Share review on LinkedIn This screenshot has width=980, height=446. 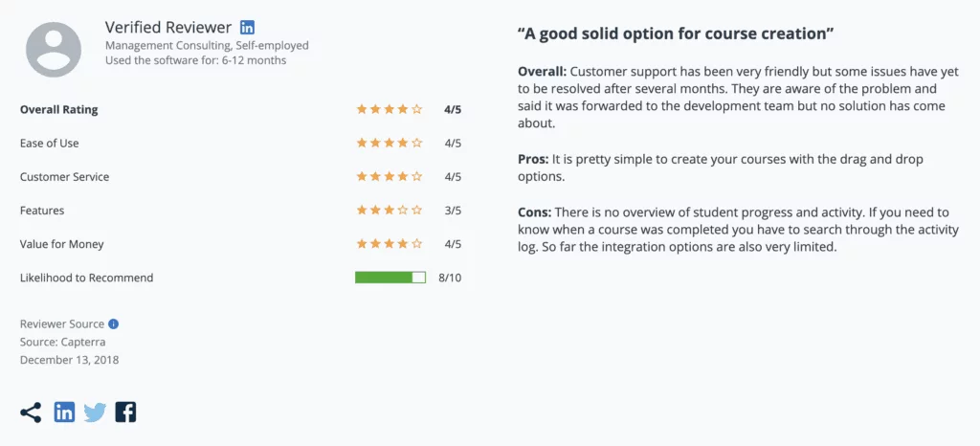(x=64, y=413)
